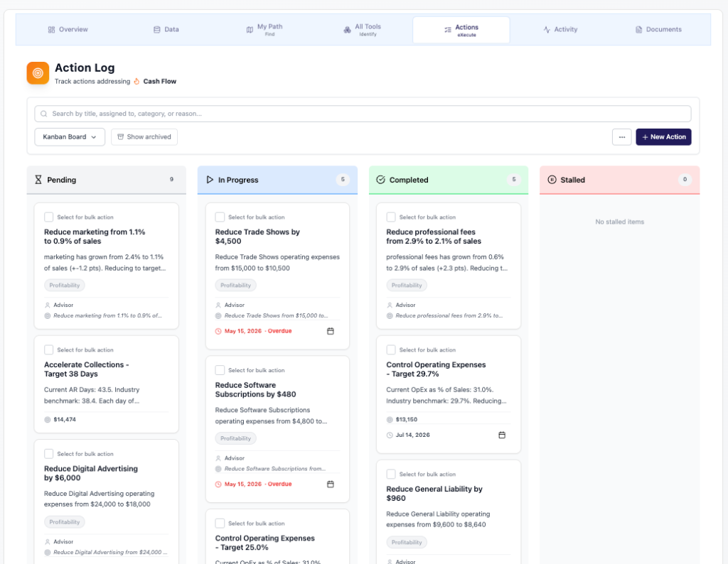The height and width of the screenshot is (564, 728).
Task: Click Profitability tag on General Liability card
Action: tap(407, 542)
